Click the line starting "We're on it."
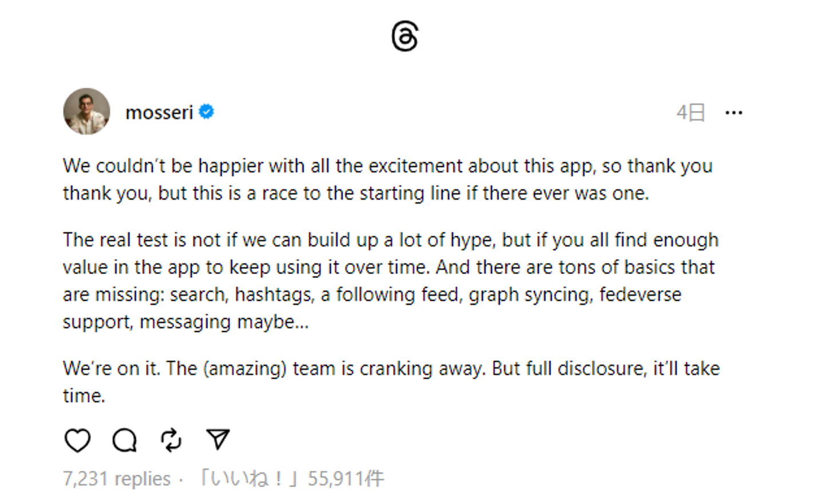Image resolution: width=824 pixels, height=504 pixels. coord(391,368)
